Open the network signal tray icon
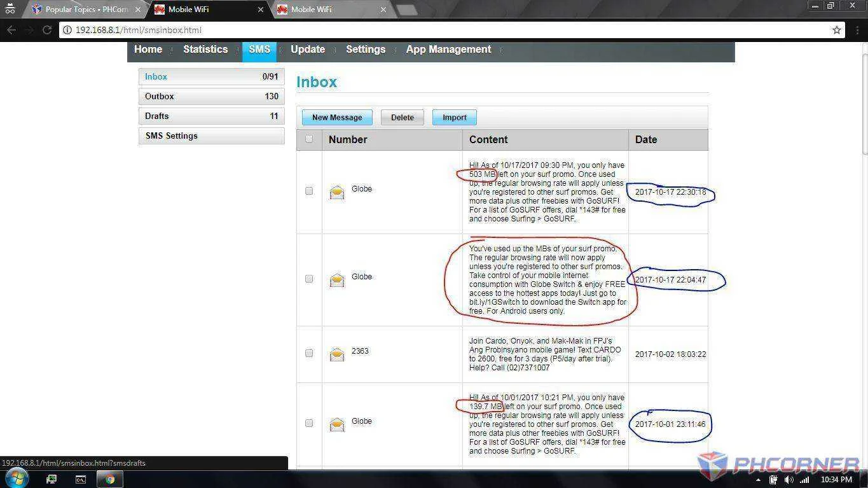 tap(804, 480)
